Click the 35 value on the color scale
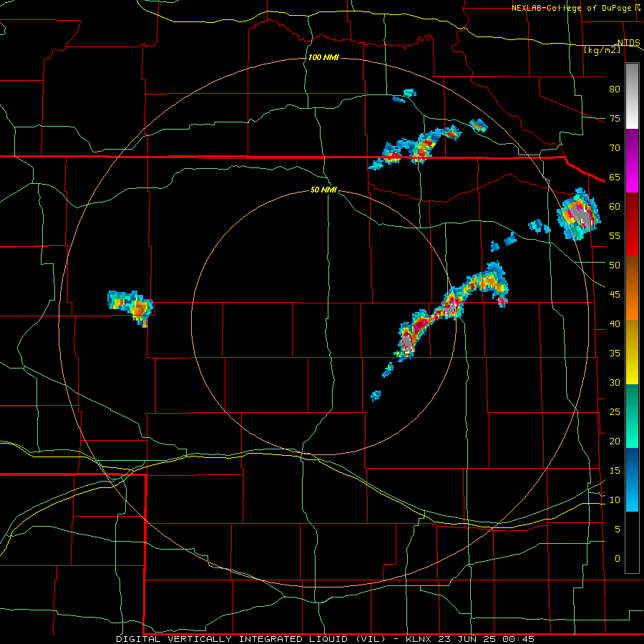644x644 pixels. [615, 353]
